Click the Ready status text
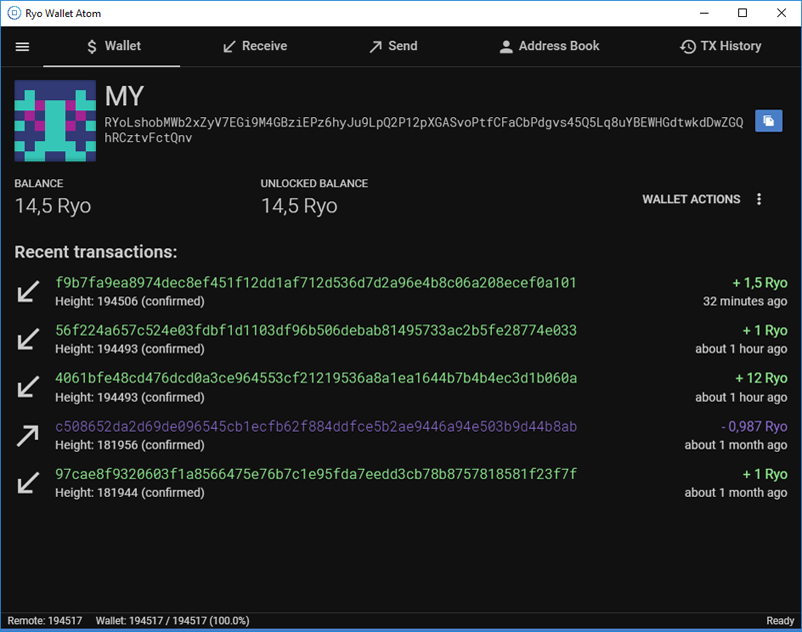This screenshot has width=802, height=632. click(780, 621)
